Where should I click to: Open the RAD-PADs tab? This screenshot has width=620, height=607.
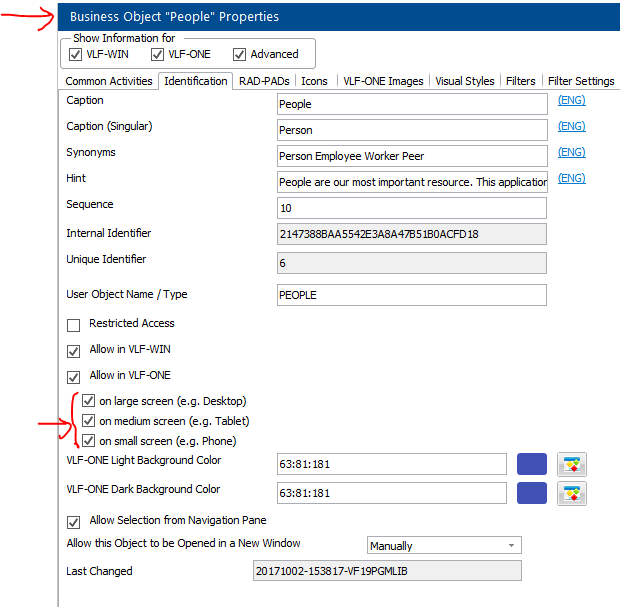[264, 81]
